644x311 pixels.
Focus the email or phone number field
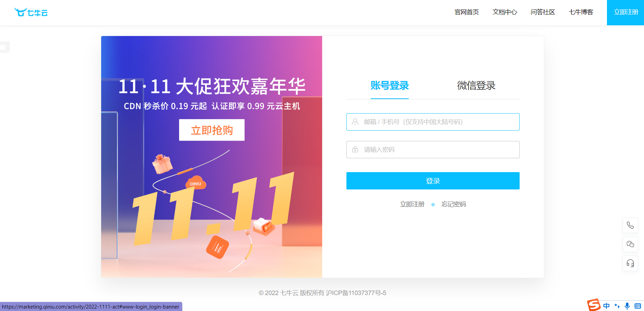tap(433, 122)
